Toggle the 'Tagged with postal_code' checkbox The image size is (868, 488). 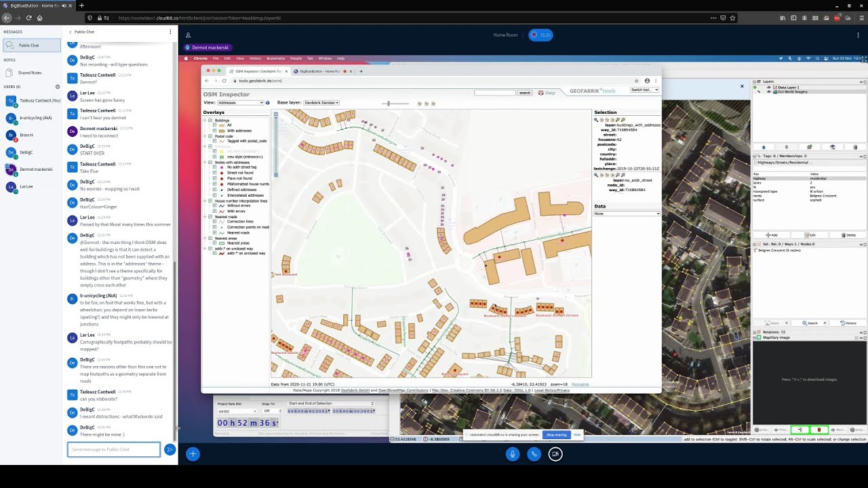tap(216, 141)
